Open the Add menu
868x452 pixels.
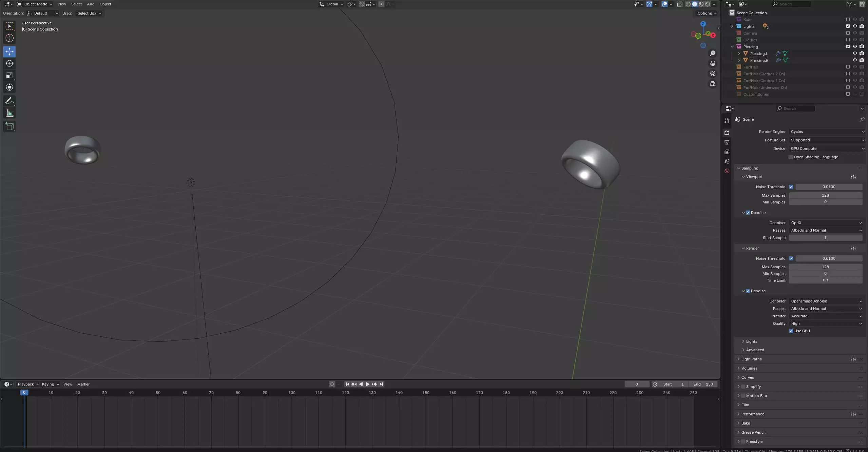[91, 4]
